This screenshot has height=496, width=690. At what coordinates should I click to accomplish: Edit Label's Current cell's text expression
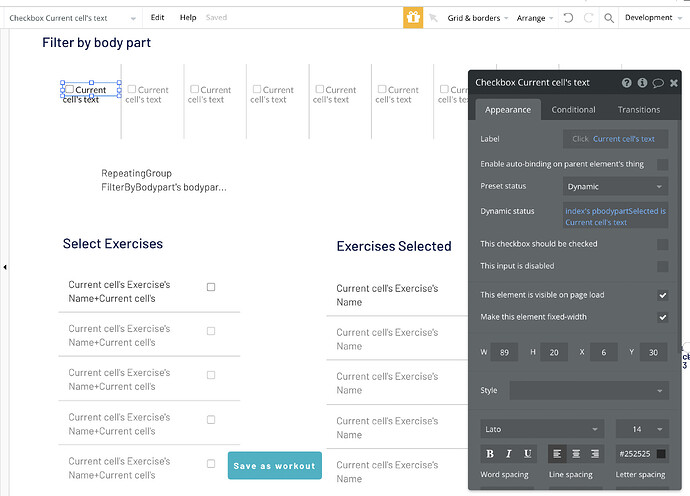(x=624, y=139)
